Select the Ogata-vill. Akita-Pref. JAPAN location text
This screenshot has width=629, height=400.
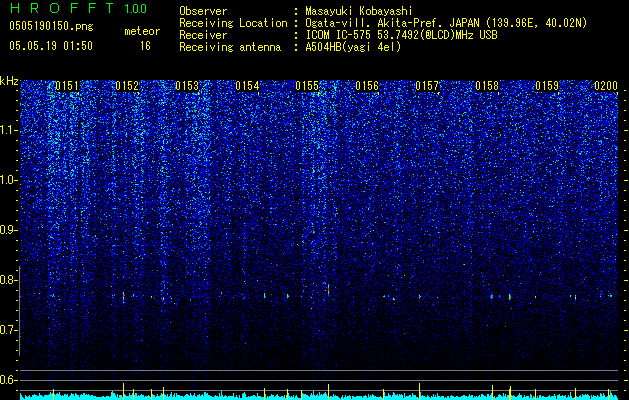click(446, 23)
